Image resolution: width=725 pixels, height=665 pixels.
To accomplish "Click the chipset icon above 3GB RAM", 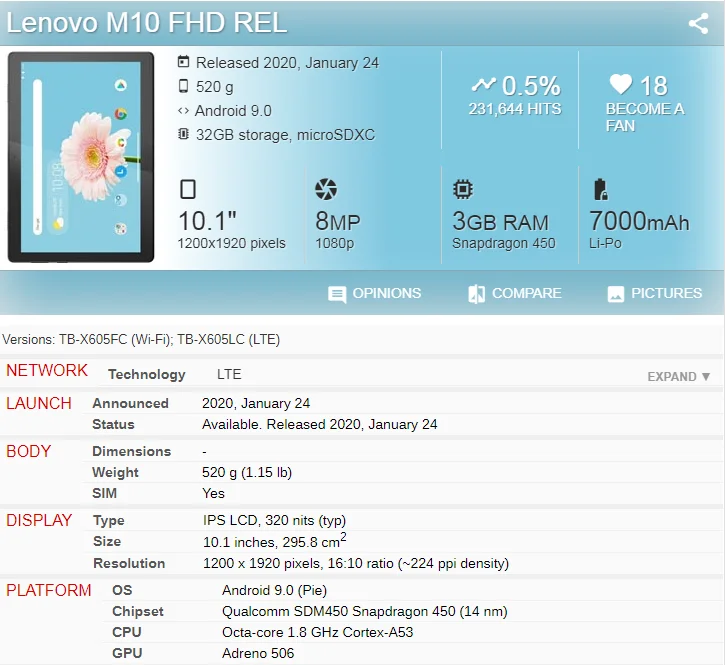I will [463, 189].
